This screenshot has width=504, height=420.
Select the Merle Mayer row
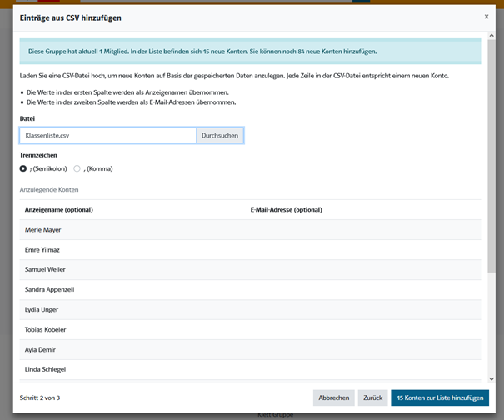(43, 229)
